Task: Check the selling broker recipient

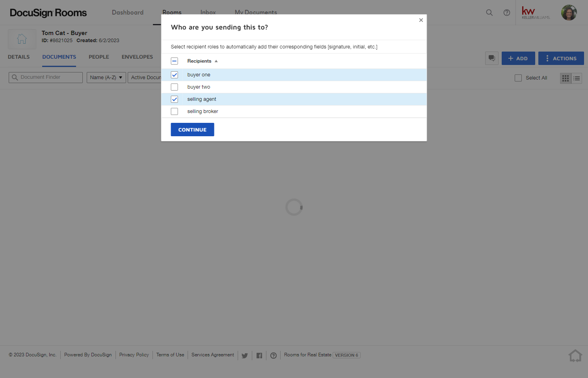Action: click(x=175, y=111)
